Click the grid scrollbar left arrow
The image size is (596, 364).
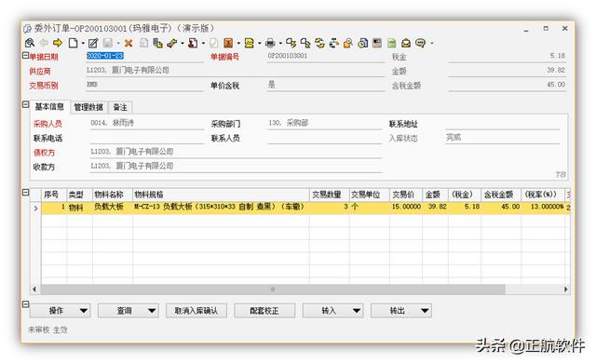click(34, 290)
